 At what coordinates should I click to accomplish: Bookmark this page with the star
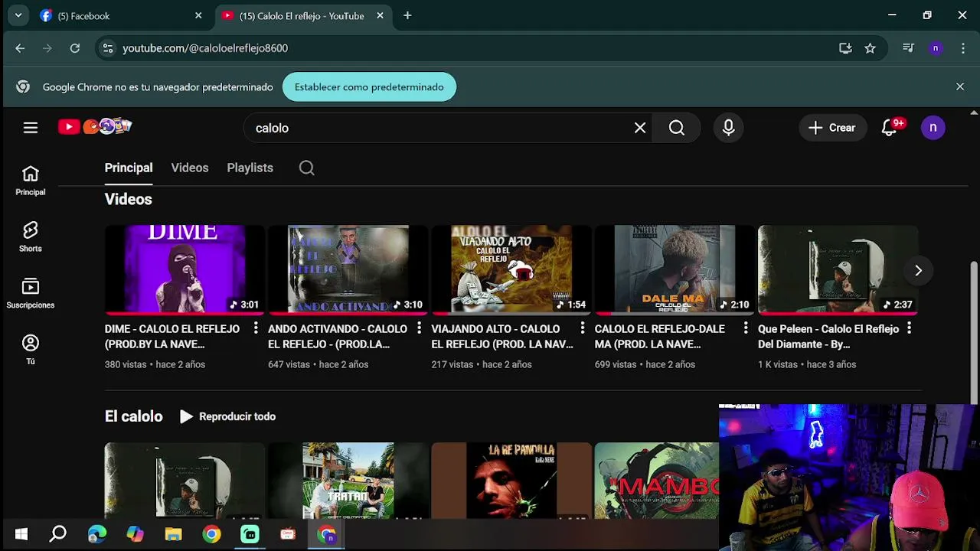click(870, 48)
